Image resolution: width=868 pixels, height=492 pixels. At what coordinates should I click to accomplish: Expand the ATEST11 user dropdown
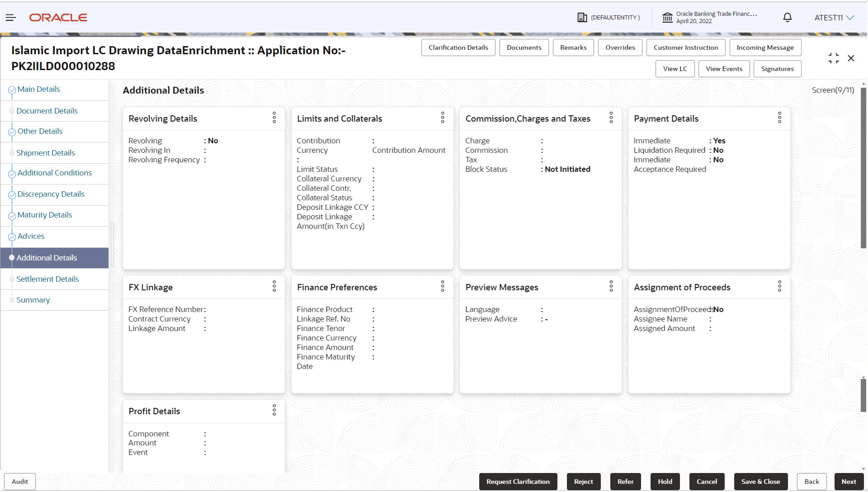click(x=834, y=18)
